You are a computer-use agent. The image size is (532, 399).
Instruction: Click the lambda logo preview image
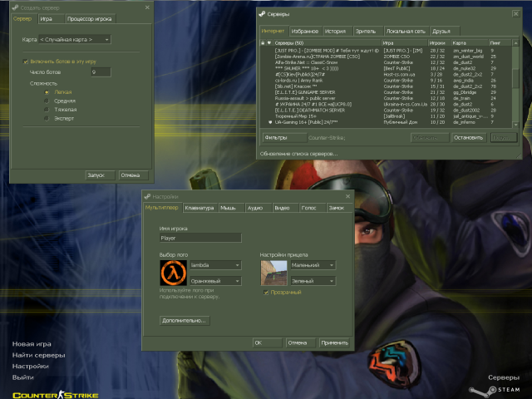[173, 273]
